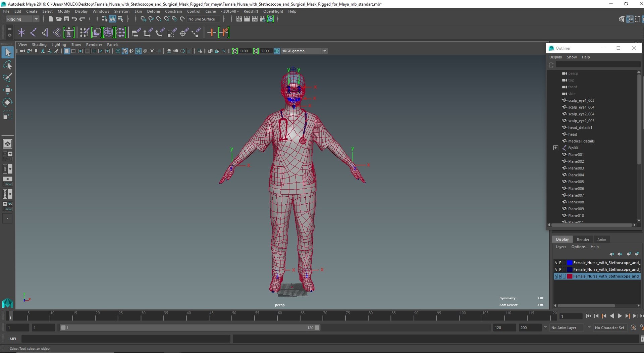Screen dimensions: 644x353
Task: Toggle playback P of selected red layer
Action: pyautogui.click(x=560, y=276)
